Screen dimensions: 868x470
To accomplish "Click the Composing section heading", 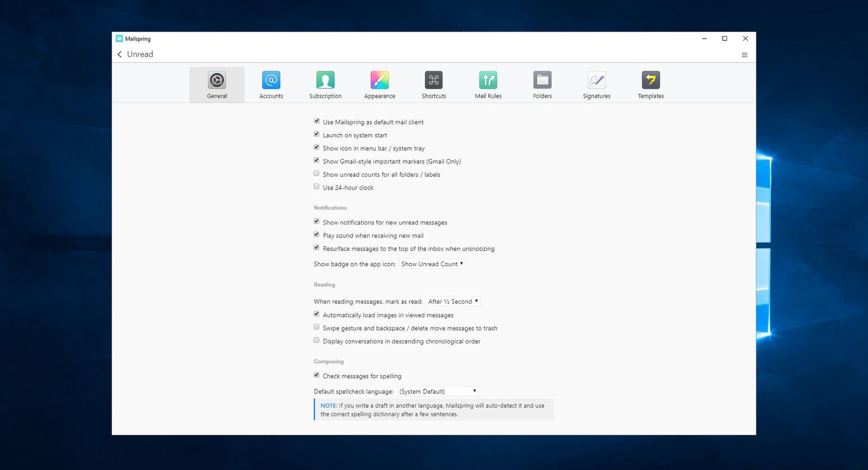I will click(329, 362).
